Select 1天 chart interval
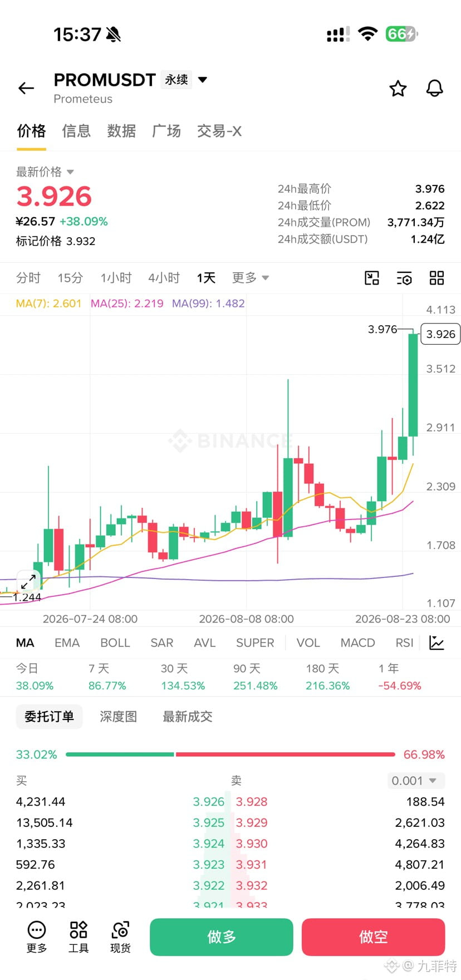The height and width of the screenshot is (980, 461). click(205, 278)
